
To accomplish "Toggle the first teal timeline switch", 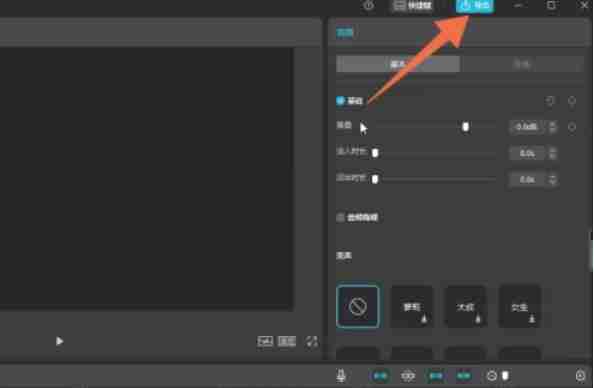I will (x=380, y=375).
